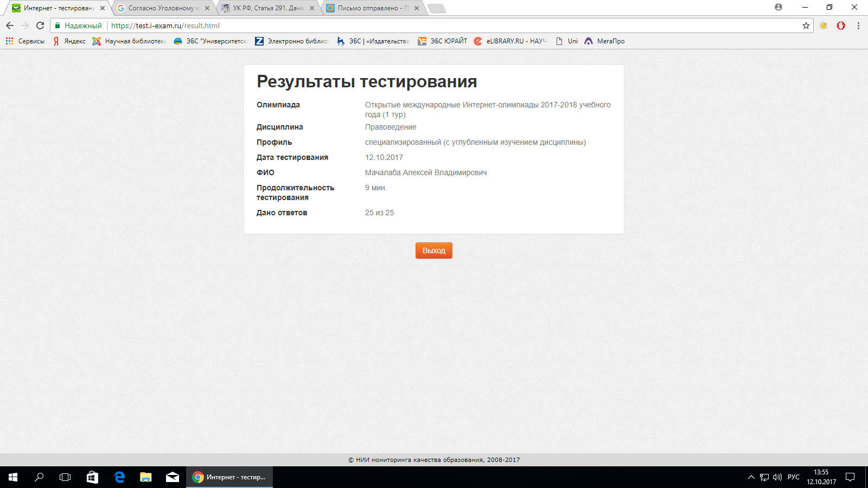Reload the page with the refresh icon
The image size is (868, 488).
(x=40, y=25)
